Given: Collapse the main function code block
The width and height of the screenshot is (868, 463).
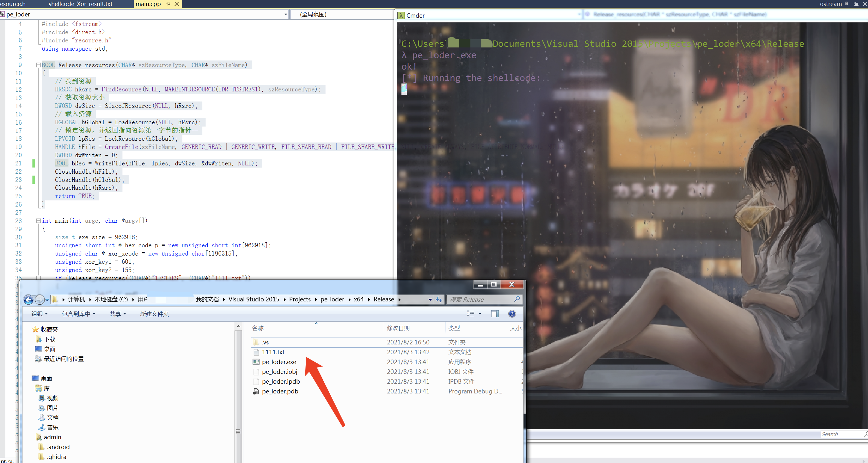Looking at the screenshot, I should (39, 221).
